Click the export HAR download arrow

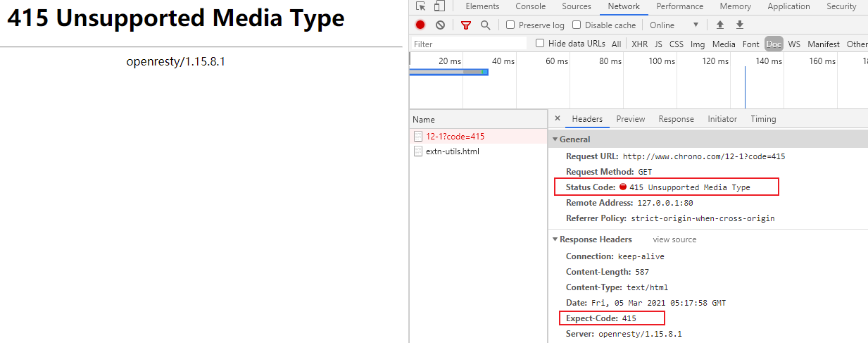point(739,25)
